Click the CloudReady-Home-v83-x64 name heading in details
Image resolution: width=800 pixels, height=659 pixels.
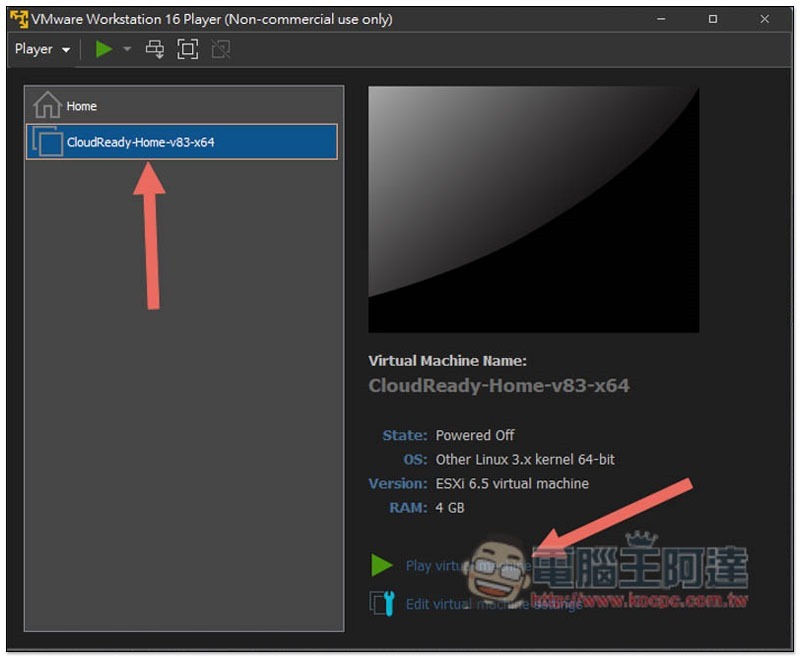pos(499,386)
